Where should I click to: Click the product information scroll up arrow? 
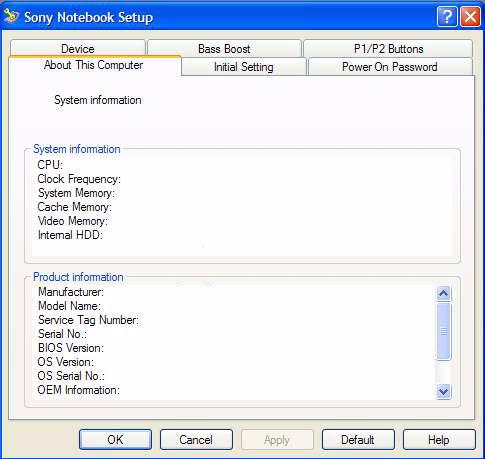pos(443,293)
